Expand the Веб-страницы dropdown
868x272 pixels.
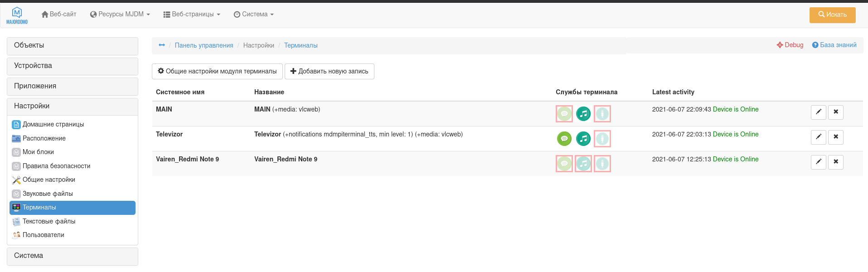[192, 15]
